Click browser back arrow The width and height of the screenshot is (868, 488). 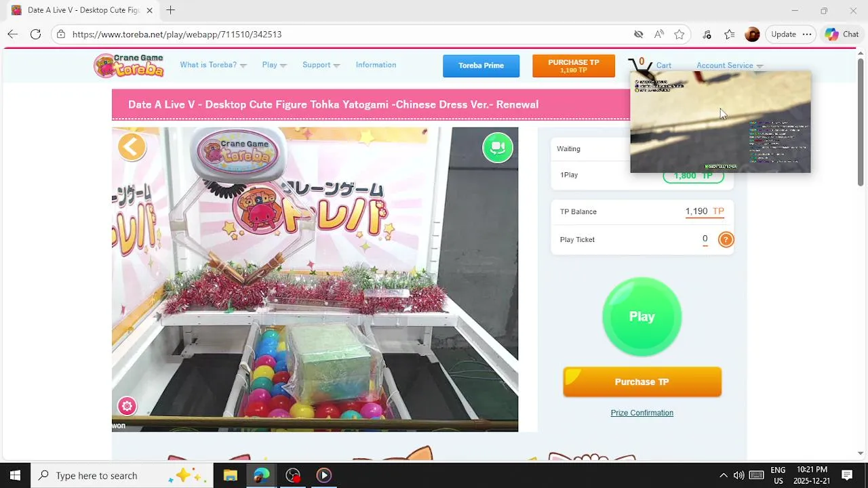coord(12,34)
